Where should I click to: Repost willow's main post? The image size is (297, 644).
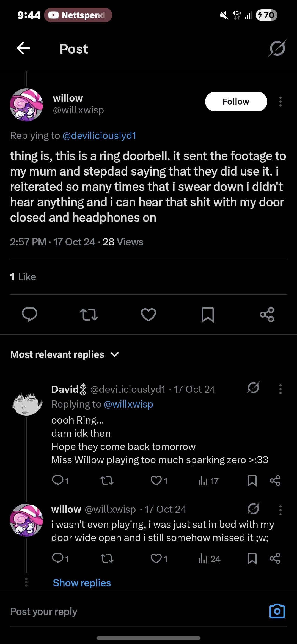click(89, 314)
